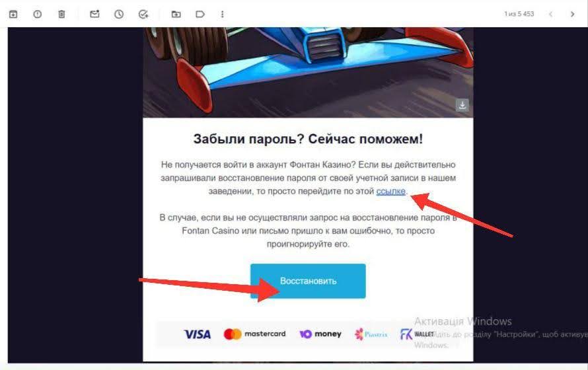Open more options three-dot menu
This screenshot has height=370, width=588.
pyautogui.click(x=223, y=15)
